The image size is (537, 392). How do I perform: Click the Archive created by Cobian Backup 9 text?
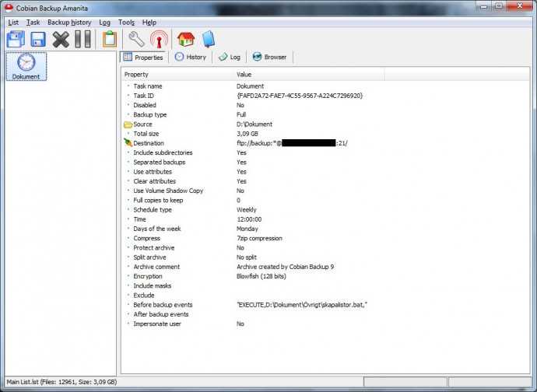[x=286, y=267]
